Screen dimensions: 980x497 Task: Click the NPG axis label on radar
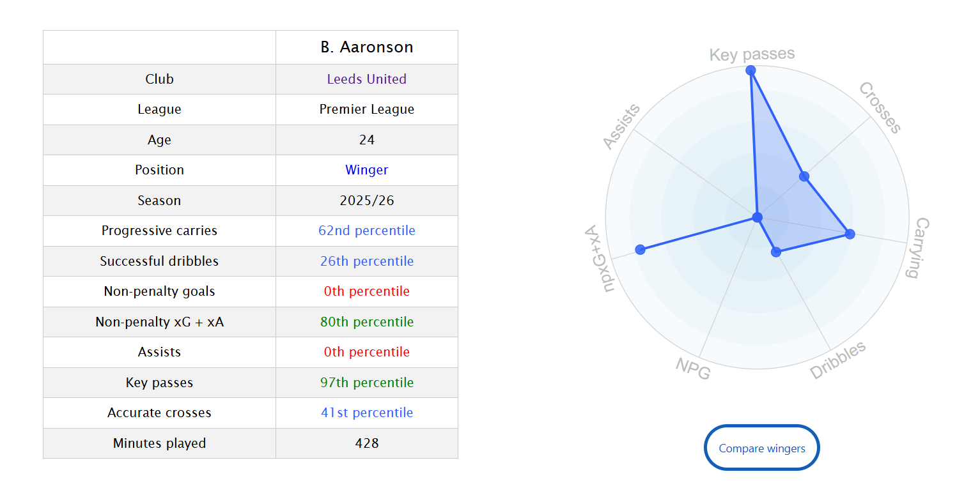coord(693,368)
